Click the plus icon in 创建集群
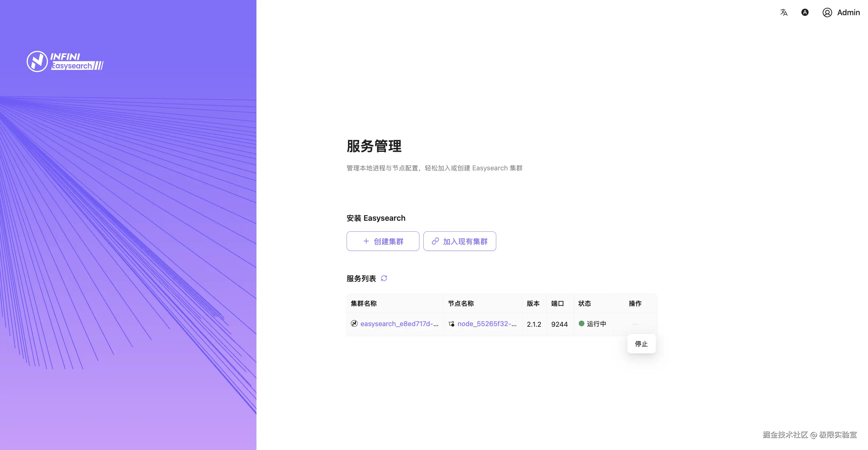 coord(366,241)
